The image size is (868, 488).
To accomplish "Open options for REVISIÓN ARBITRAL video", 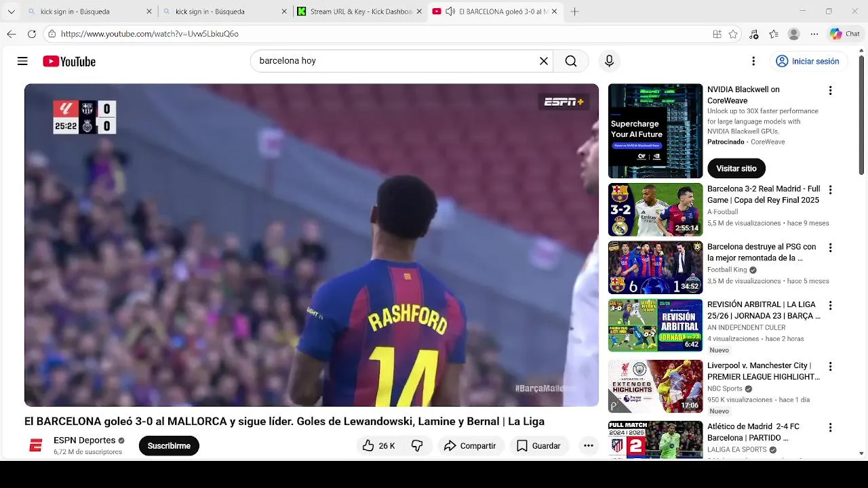I will (830, 305).
